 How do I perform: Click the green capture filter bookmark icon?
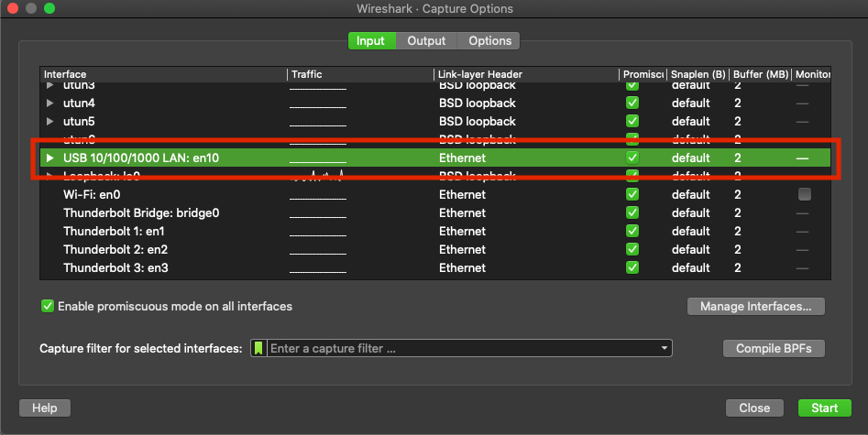tap(258, 348)
